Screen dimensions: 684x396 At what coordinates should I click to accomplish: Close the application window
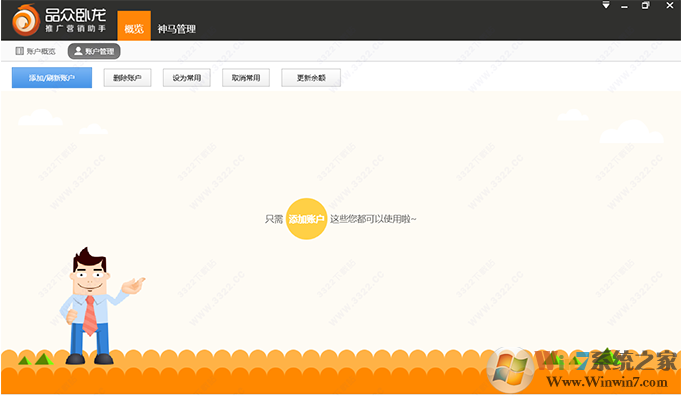670,6
